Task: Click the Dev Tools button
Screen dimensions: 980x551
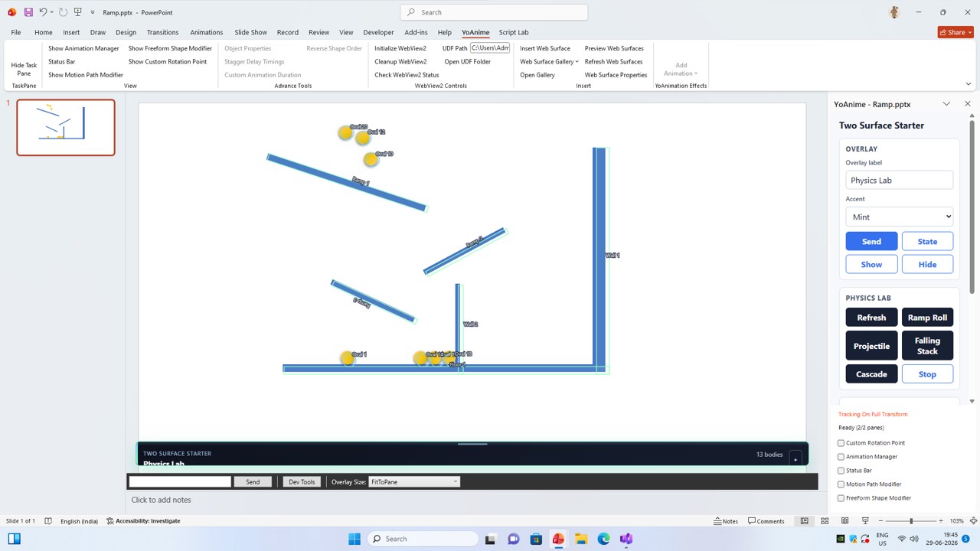Action: [x=302, y=482]
